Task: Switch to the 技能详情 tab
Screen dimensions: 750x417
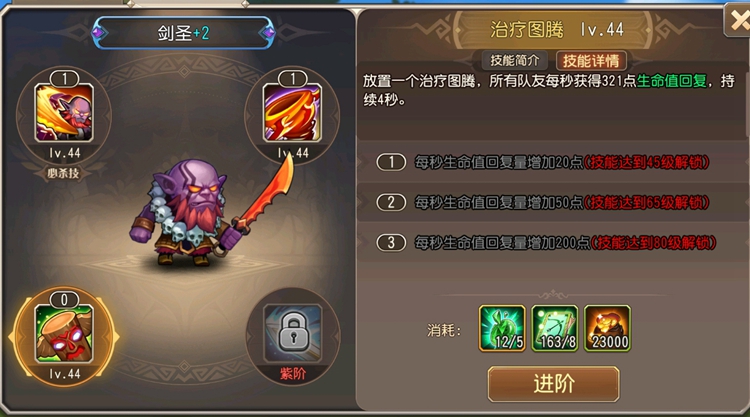Action: pos(591,61)
